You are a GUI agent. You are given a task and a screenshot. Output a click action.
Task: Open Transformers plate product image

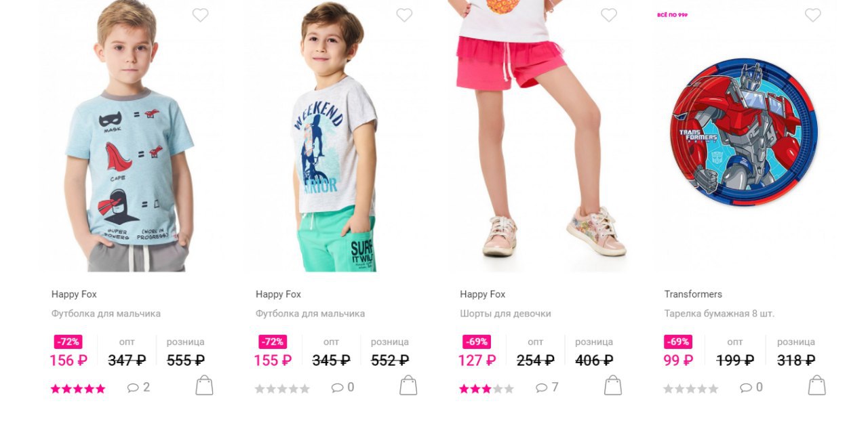click(x=744, y=132)
